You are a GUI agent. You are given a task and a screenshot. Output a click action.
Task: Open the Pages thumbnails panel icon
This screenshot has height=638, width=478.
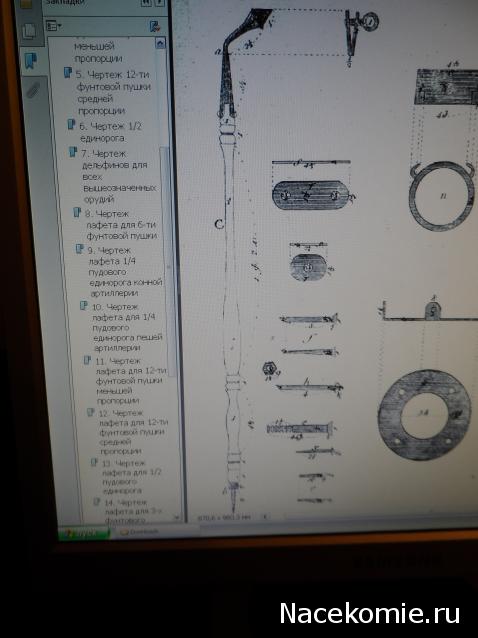pyautogui.click(x=29, y=31)
